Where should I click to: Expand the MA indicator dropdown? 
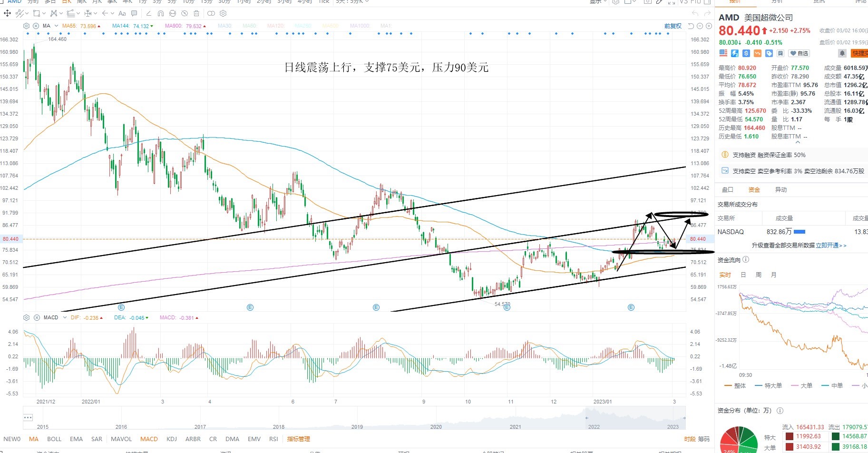(x=56, y=26)
